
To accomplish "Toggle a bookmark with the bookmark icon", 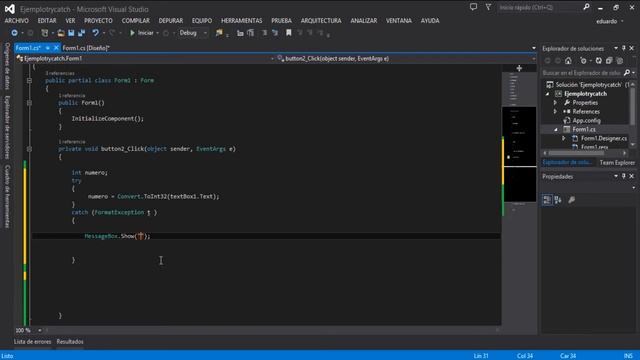I will click(289, 33).
